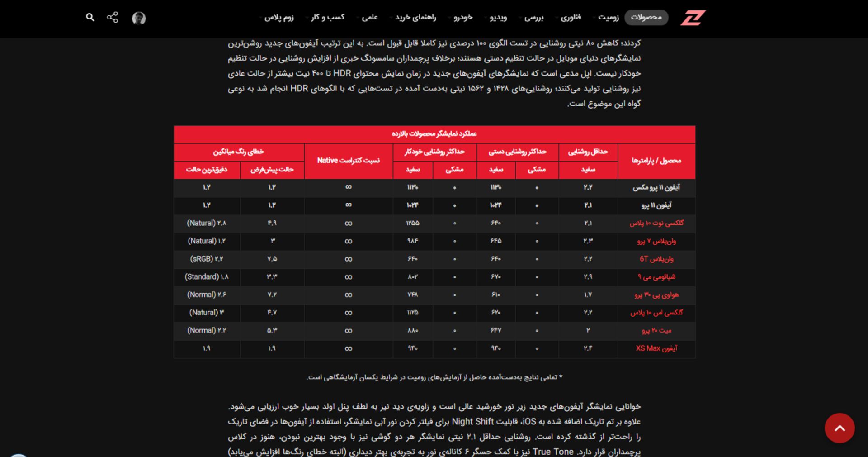Click the search magnifier icon
Image resolution: width=868 pixels, height=457 pixels.
90,17
